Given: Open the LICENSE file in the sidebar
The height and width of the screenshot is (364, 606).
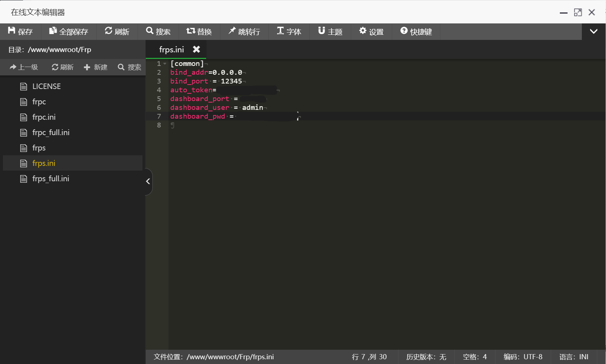Looking at the screenshot, I should [46, 86].
